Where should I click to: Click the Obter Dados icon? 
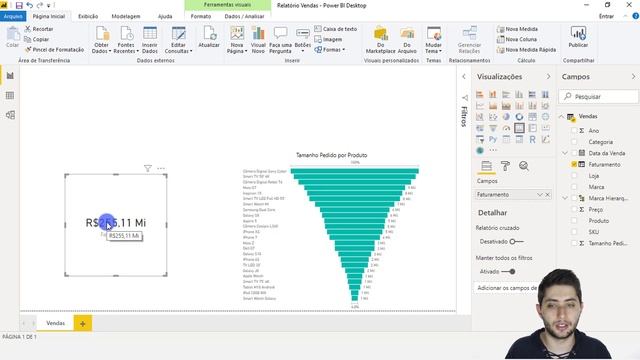pyautogui.click(x=102, y=33)
